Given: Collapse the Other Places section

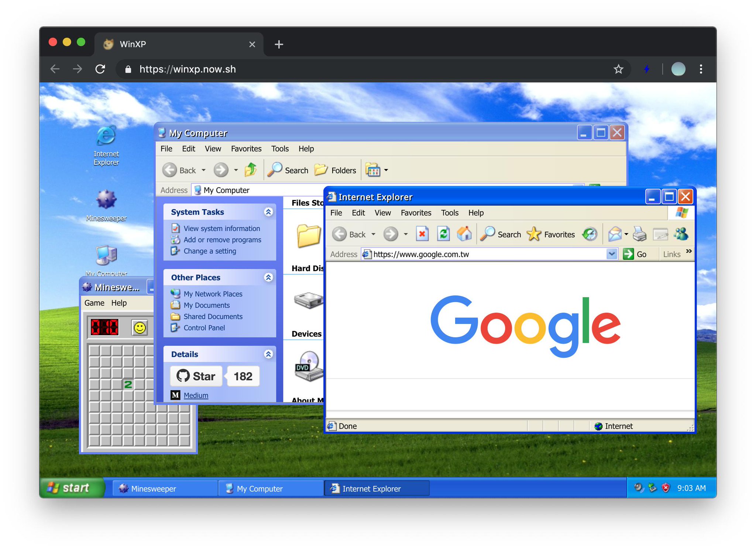Looking at the screenshot, I should pos(268,277).
